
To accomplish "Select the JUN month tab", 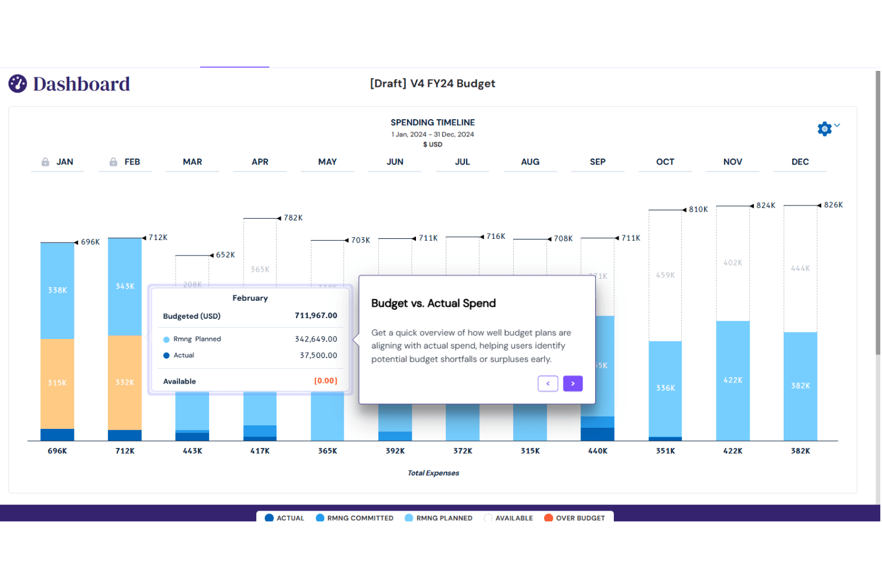I will pyautogui.click(x=395, y=162).
